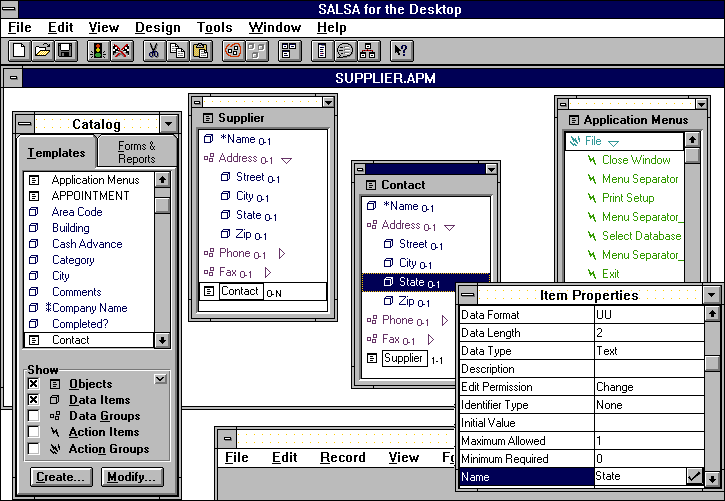
Task: Click the hierarchy diagram toolbar icon
Action: pos(368,50)
